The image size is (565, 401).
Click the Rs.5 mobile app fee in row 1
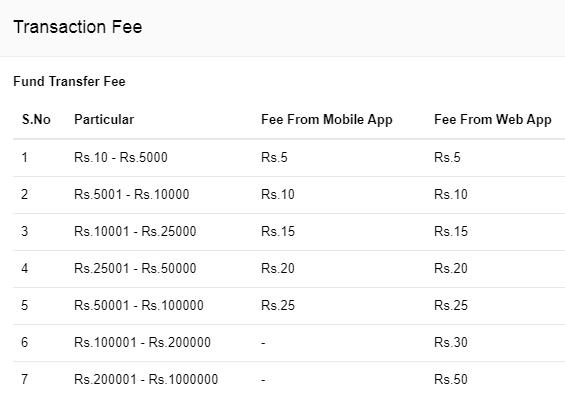point(274,157)
